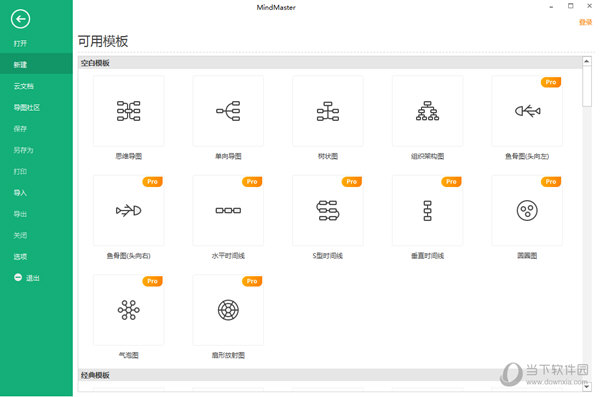Open the 打开 menu item
Screen dimensions: 600x397
point(20,43)
